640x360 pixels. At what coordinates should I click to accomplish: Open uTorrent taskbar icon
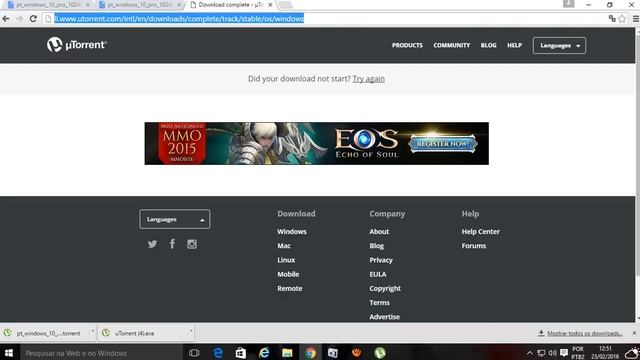(x=380, y=353)
